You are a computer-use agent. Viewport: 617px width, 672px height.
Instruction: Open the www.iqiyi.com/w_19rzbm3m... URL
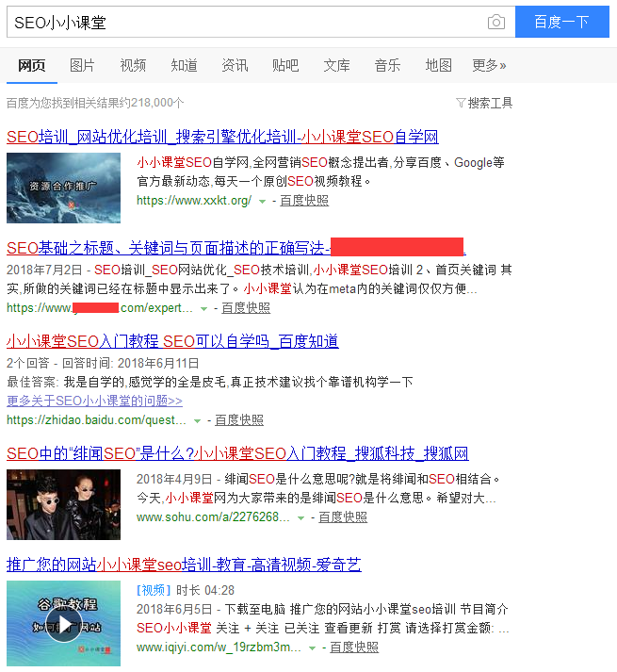click(219, 647)
